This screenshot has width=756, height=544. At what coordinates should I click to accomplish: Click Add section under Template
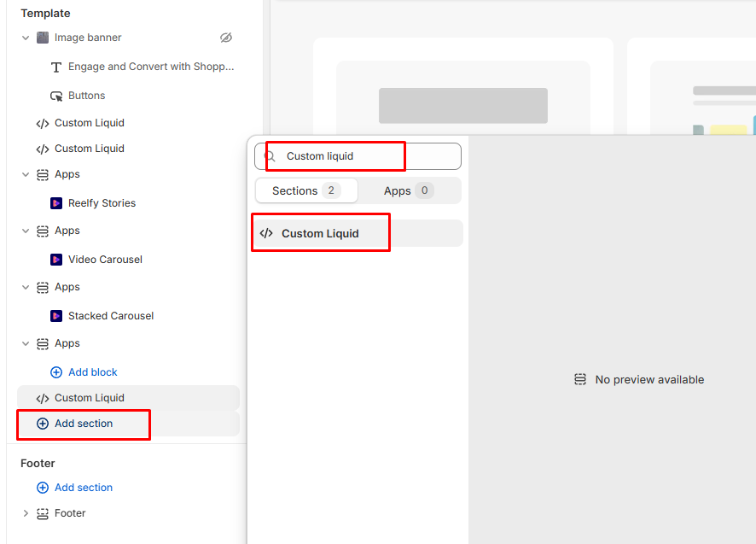[84, 424]
